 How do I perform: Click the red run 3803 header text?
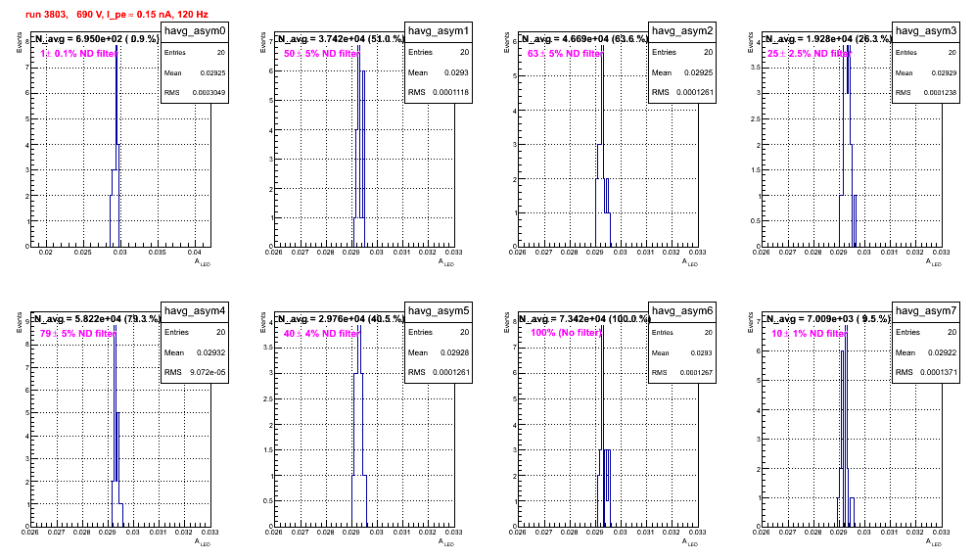(x=116, y=15)
